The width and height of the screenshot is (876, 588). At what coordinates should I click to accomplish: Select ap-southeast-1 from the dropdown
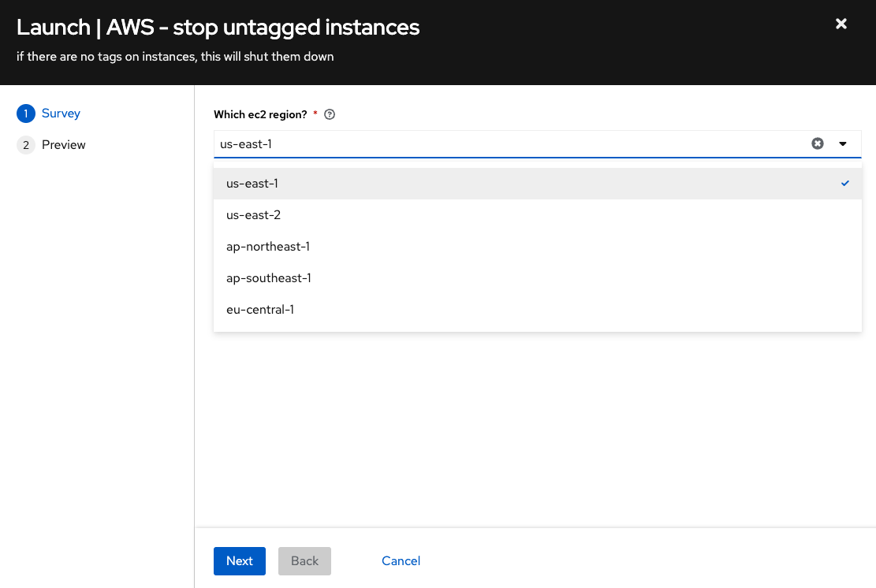point(269,277)
